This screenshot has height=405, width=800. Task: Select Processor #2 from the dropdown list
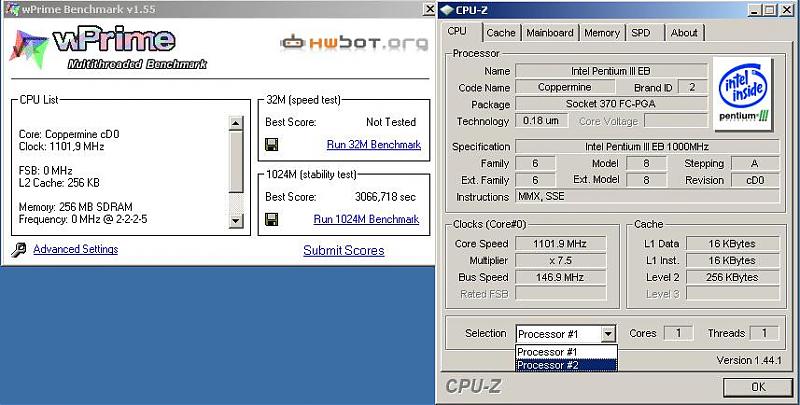click(566, 365)
